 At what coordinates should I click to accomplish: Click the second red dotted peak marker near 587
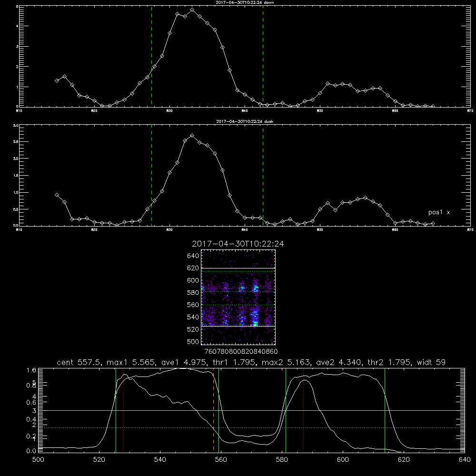pos(303,410)
